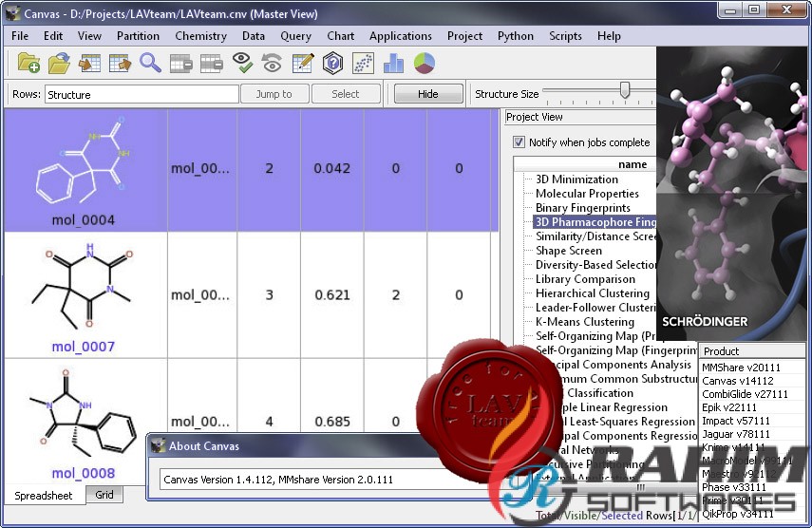Click the export table icon
The height and width of the screenshot is (528, 812).
coord(121,63)
